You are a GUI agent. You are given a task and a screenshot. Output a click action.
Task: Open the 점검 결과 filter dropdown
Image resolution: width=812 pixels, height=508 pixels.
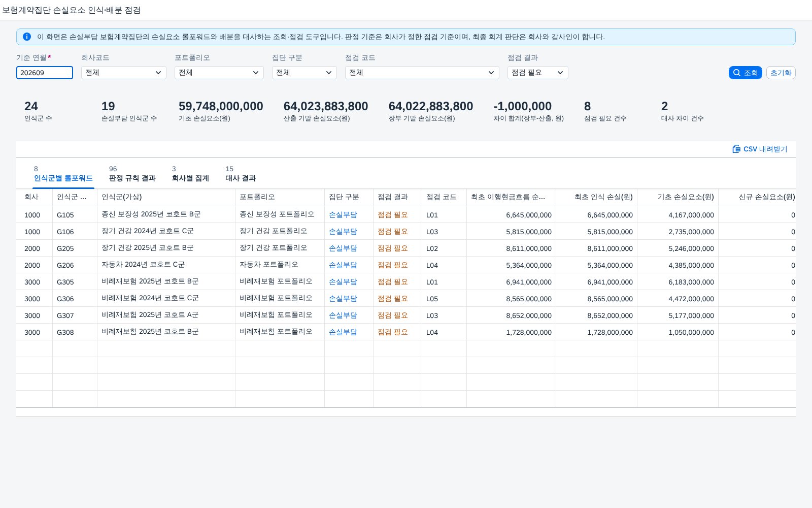coord(538,73)
